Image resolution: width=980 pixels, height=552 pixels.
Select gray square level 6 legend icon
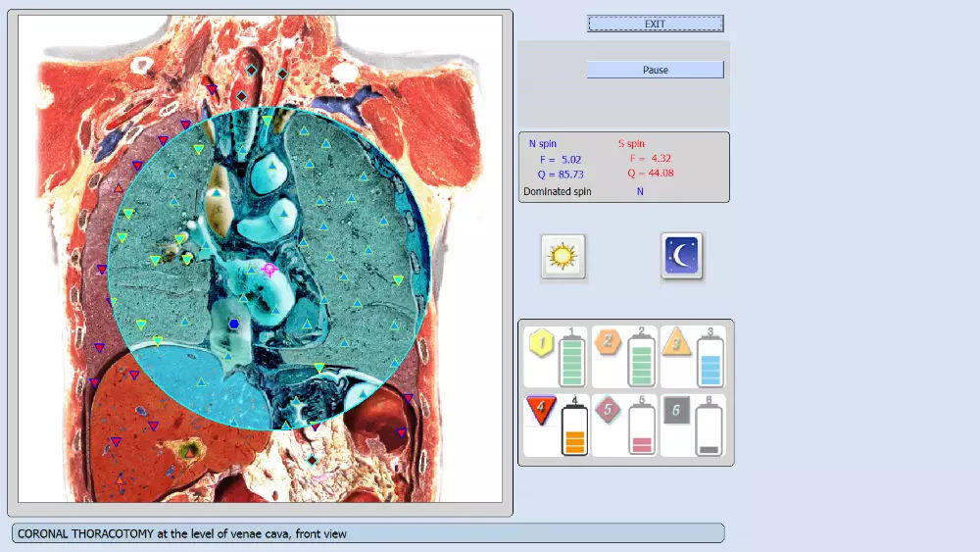pos(675,410)
